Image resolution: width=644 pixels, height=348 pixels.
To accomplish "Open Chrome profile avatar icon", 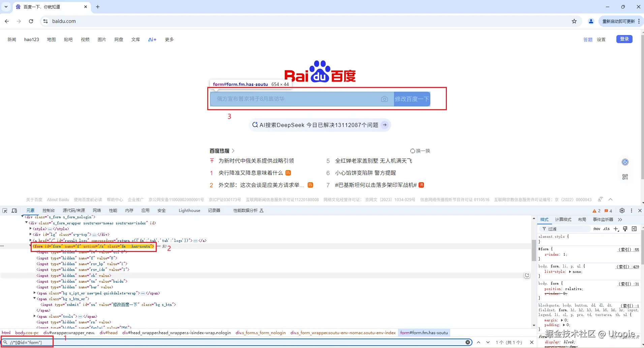I will coord(591,21).
